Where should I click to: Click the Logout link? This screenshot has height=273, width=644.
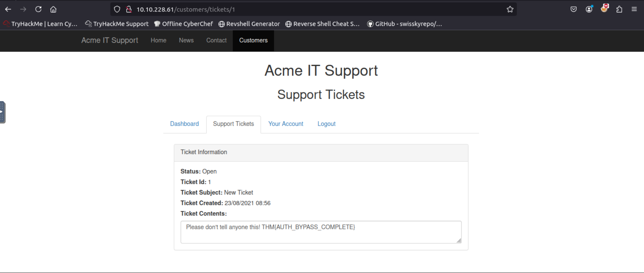pos(326,124)
